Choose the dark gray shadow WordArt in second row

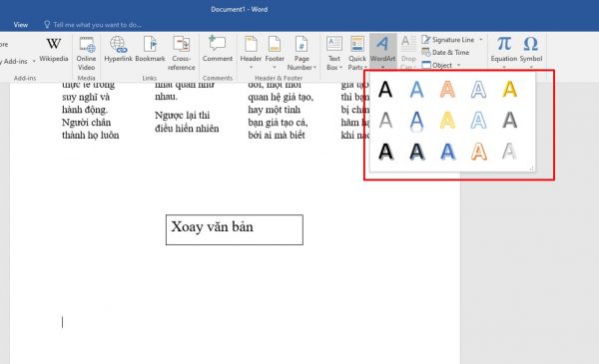tap(509, 121)
